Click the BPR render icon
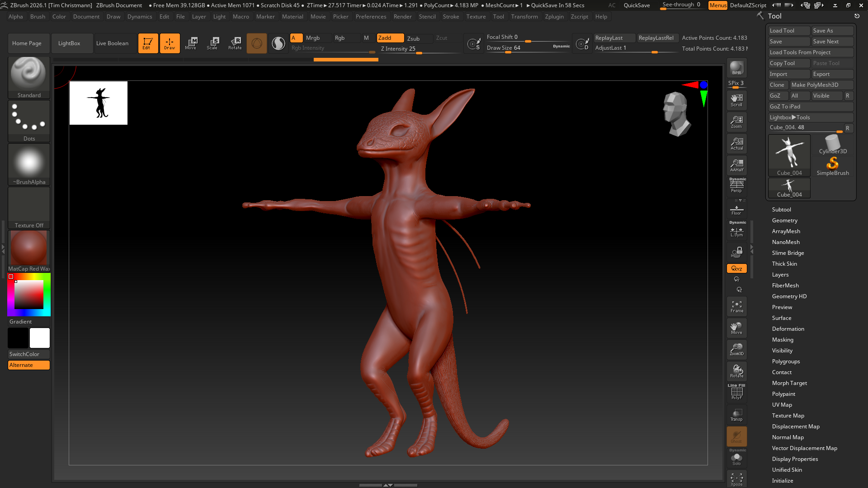 pyautogui.click(x=736, y=68)
